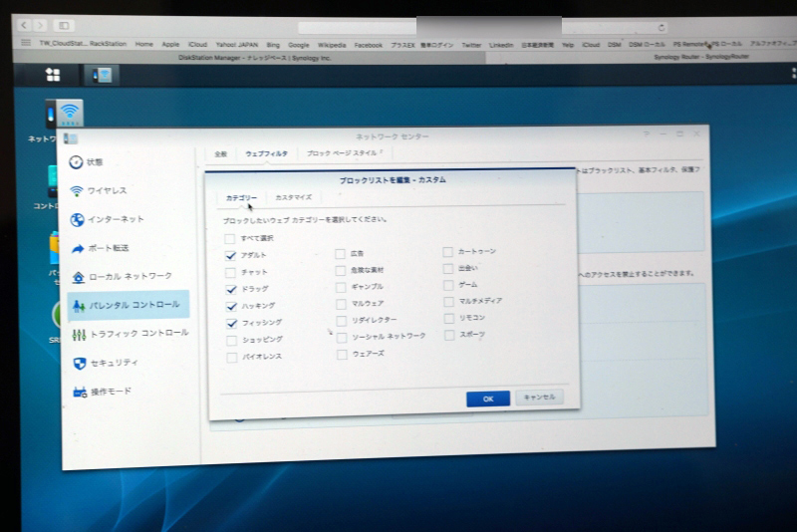Switch to the カスタマイズ tab
Viewport: 797px width, 532px height.
[293, 197]
